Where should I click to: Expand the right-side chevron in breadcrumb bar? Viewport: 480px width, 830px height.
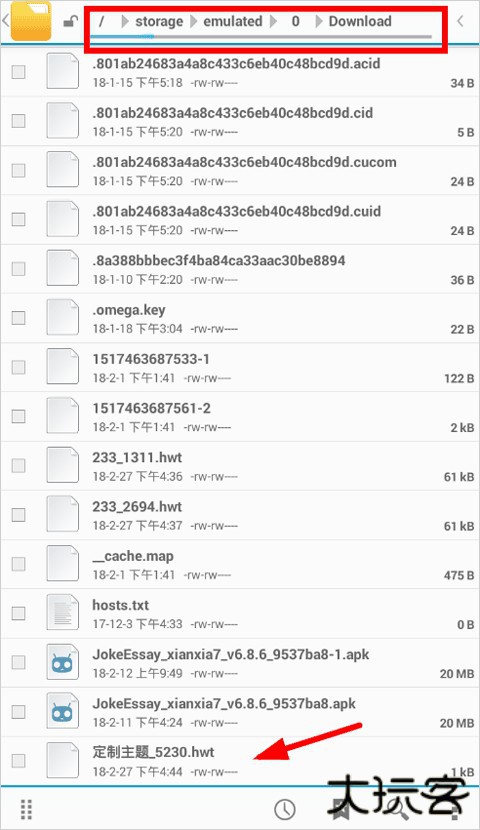[x=460, y=21]
